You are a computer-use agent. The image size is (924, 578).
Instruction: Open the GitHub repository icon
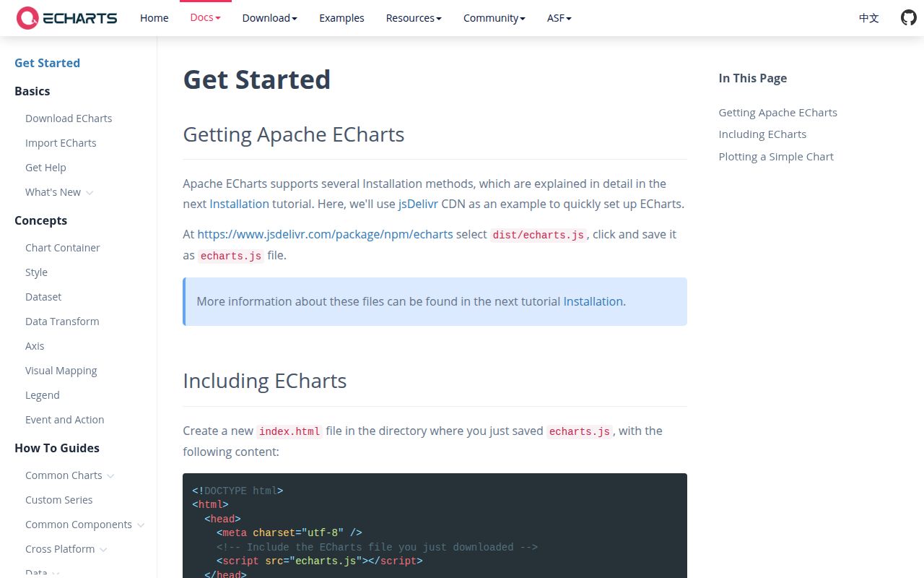(x=909, y=18)
